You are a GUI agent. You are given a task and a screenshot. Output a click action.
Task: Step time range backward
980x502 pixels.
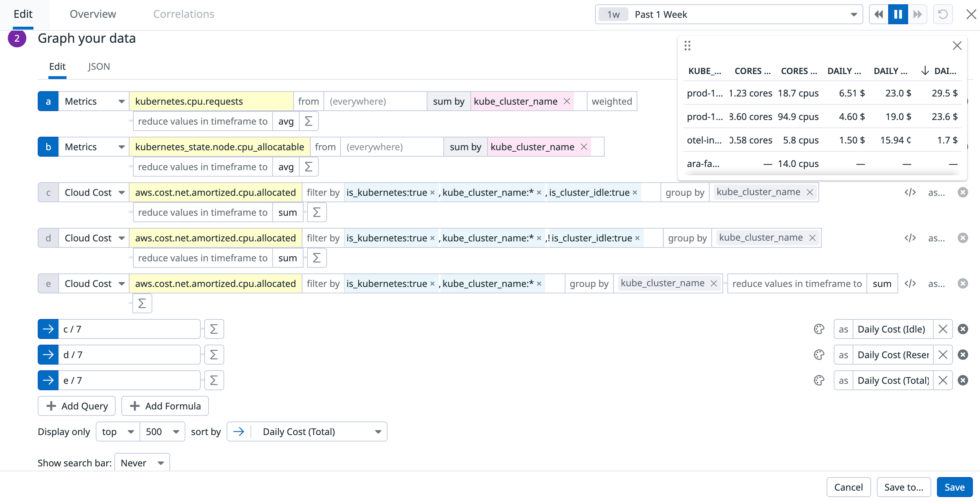879,15
